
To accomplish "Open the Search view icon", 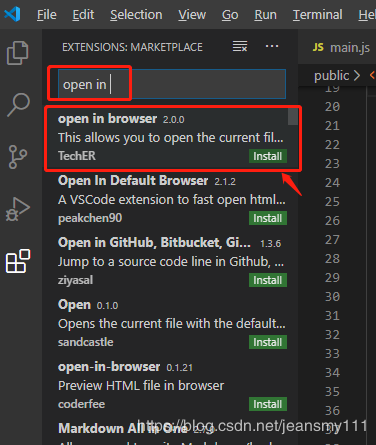I will click(x=18, y=104).
